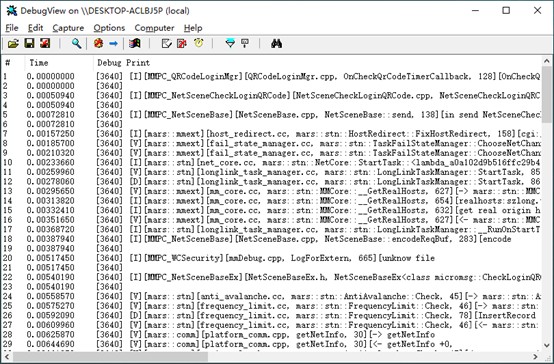Click the vertical scrollbar down arrow
The image size is (554, 364).
click(x=547, y=346)
